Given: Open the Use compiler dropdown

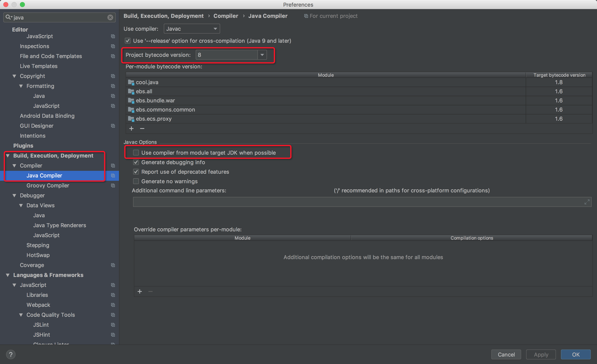Looking at the screenshot, I should click(215, 29).
